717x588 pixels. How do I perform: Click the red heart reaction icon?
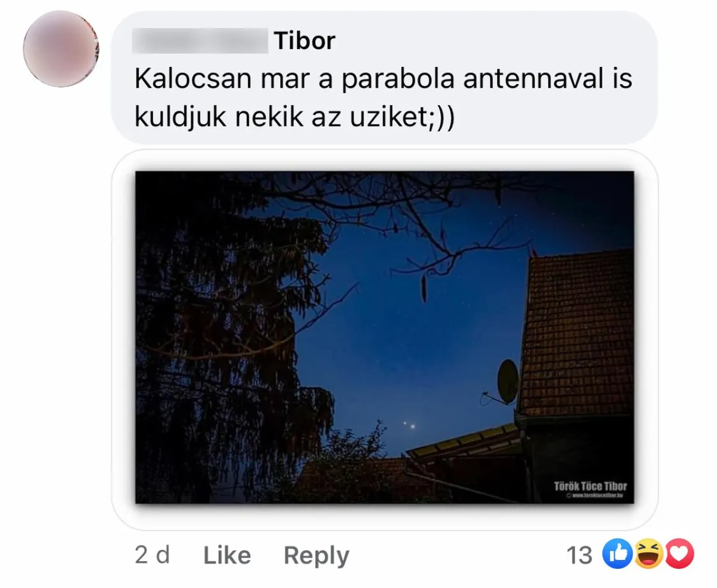(679, 554)
